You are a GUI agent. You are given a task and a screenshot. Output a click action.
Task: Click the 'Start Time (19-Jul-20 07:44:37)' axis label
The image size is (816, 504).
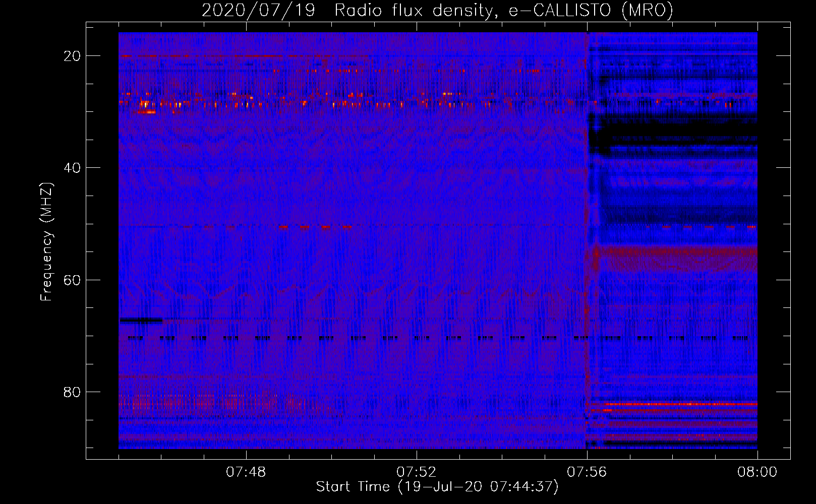[x=437, y=487]
